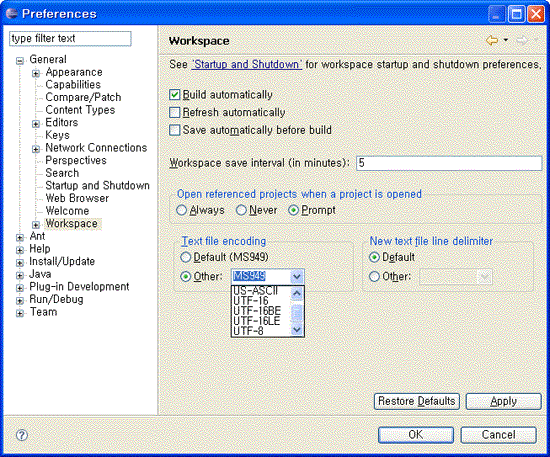Select the Prompt radio button
Viewport: 550px width, 457px height.
[x=293, y=210]
